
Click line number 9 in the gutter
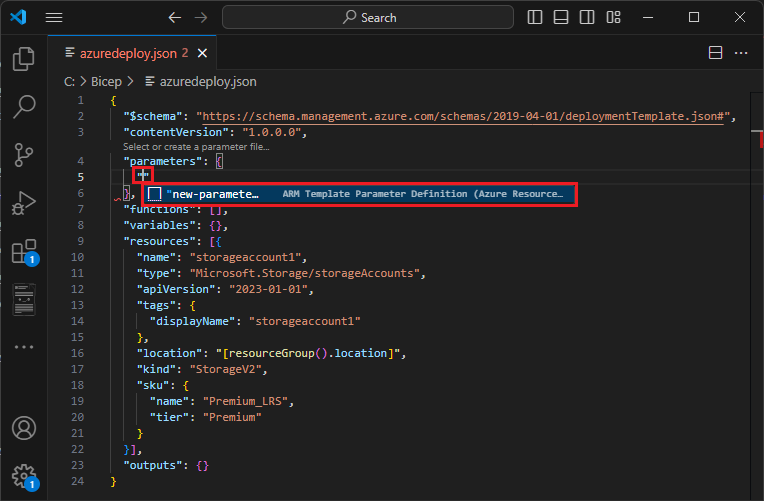click(80, 241)
